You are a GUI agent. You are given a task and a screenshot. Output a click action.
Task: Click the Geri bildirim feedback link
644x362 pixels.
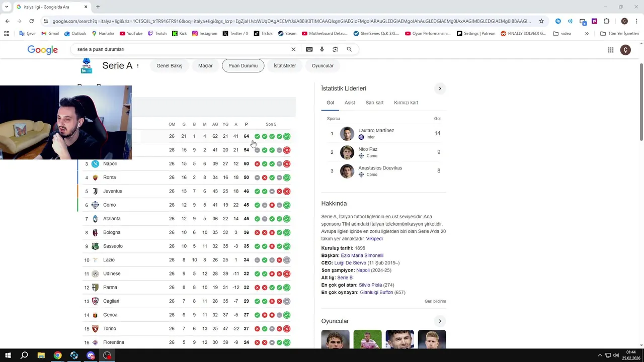pos(435,301)
